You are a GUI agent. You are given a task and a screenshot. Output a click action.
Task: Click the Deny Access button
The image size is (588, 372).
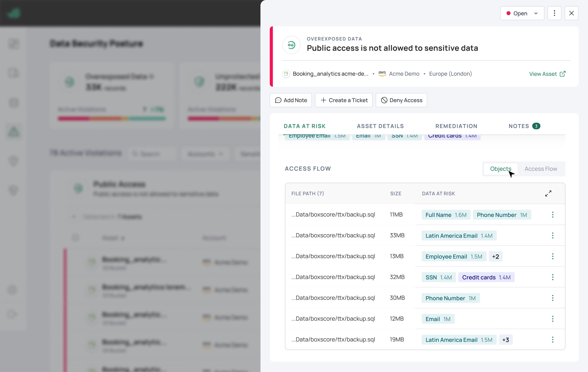click(401, 100)
